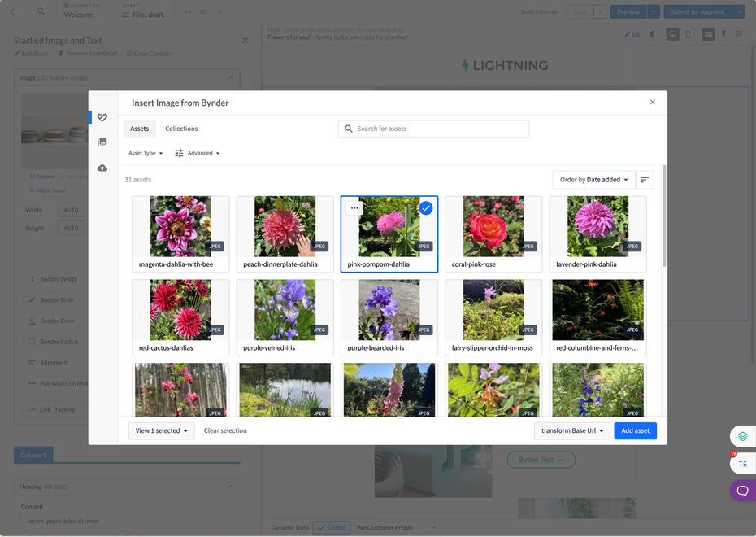
Task: Open the three-dot menu on pink-pompom-dahlia
Action: coord(354,208)
